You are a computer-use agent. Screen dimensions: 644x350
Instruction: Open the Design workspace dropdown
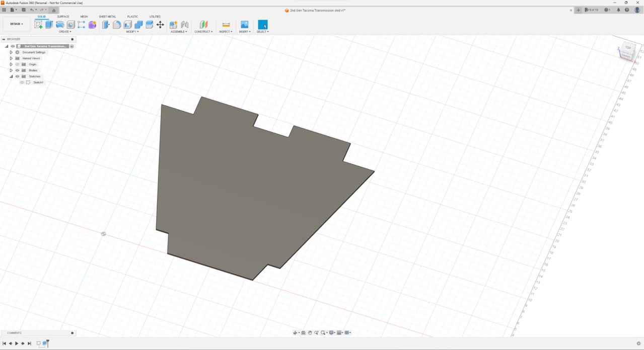point(17,24)
